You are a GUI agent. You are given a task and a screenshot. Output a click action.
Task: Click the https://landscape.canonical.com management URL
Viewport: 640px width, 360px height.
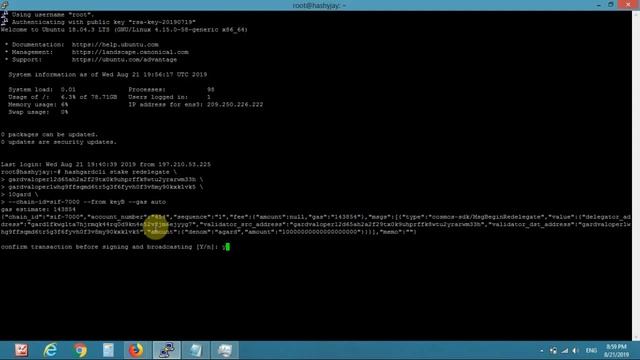click(130, 52)
